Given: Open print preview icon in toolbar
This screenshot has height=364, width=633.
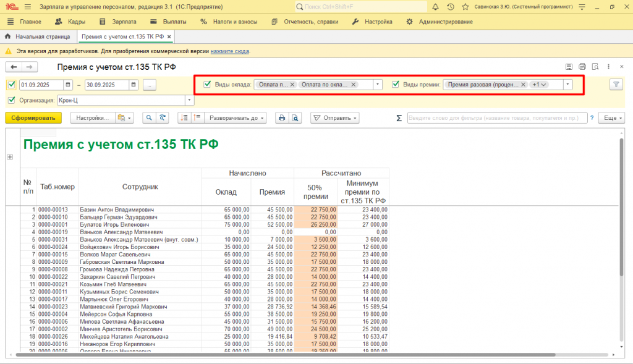Looking at the screenshot, I should [x=295, y=117].
